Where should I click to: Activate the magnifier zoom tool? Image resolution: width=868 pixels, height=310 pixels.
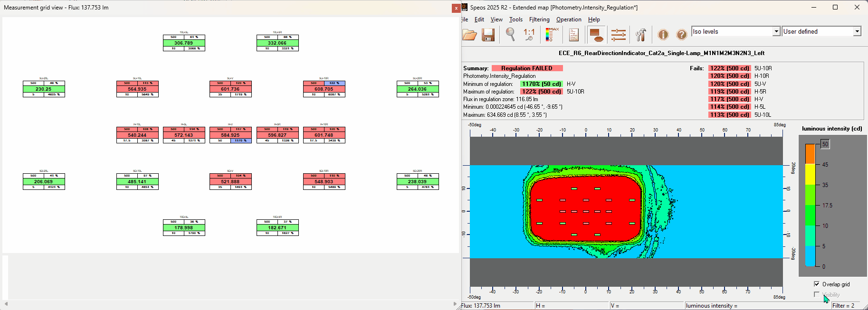click(510, 35)
